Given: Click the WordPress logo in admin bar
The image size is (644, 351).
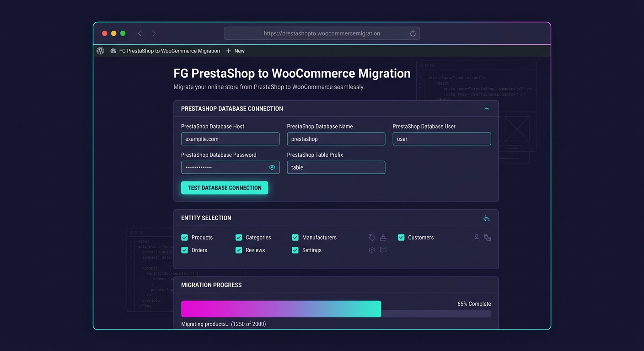Looking at the screenshot, I should click(x=101, y=51).
